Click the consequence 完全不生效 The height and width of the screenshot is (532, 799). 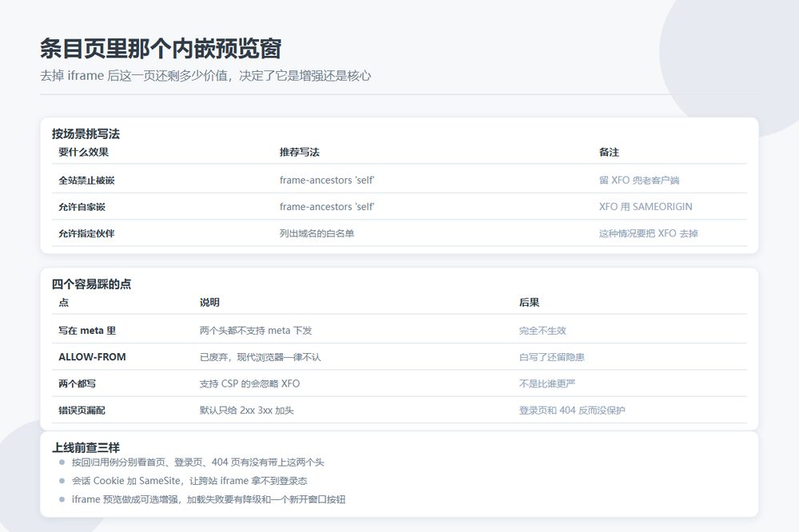coord(543,330)
